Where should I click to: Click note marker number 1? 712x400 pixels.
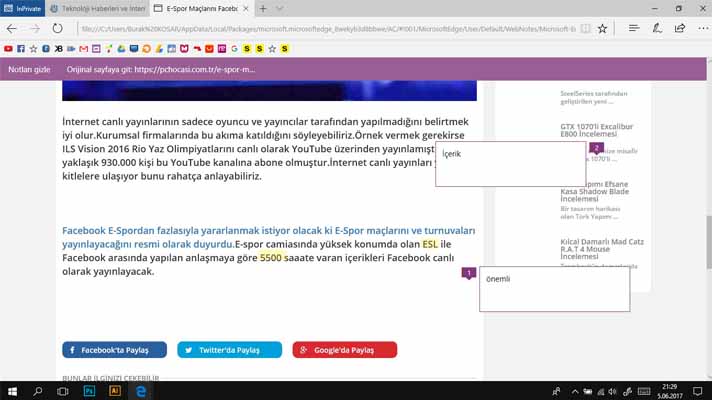[x=468, y=273]
